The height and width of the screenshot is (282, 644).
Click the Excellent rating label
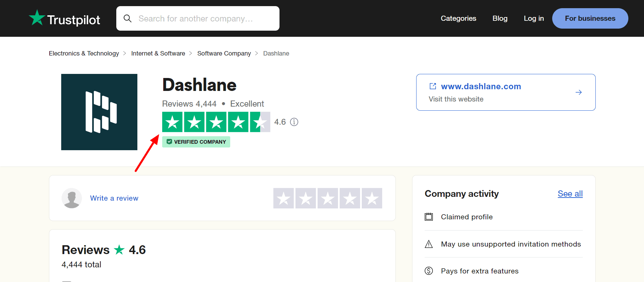point(247,104)
